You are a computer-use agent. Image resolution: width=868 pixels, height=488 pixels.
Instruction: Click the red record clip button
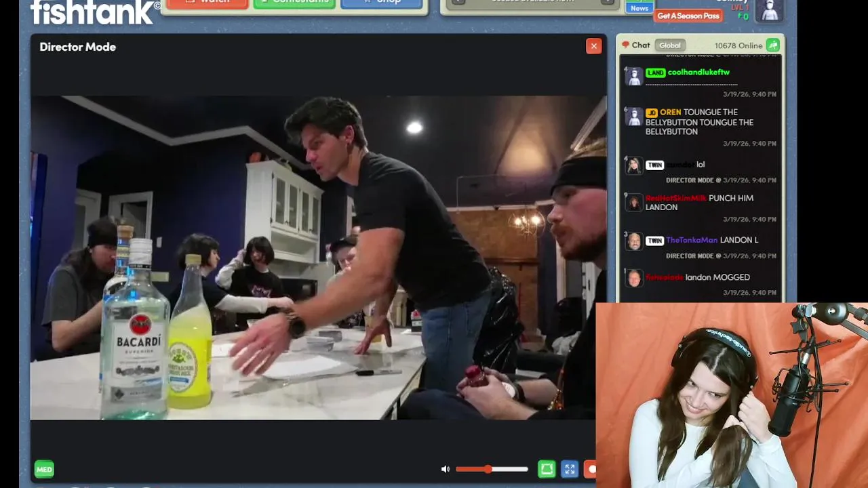(x=591, y=469)
